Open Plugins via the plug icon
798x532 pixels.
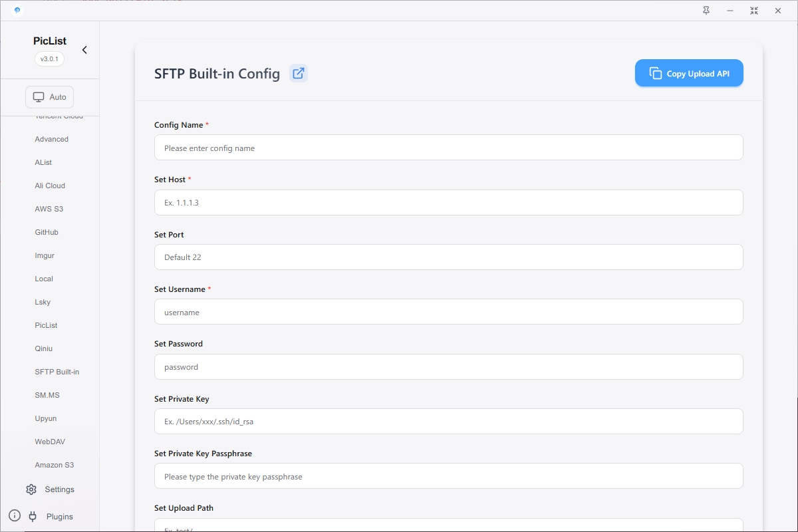click(33, 516)
